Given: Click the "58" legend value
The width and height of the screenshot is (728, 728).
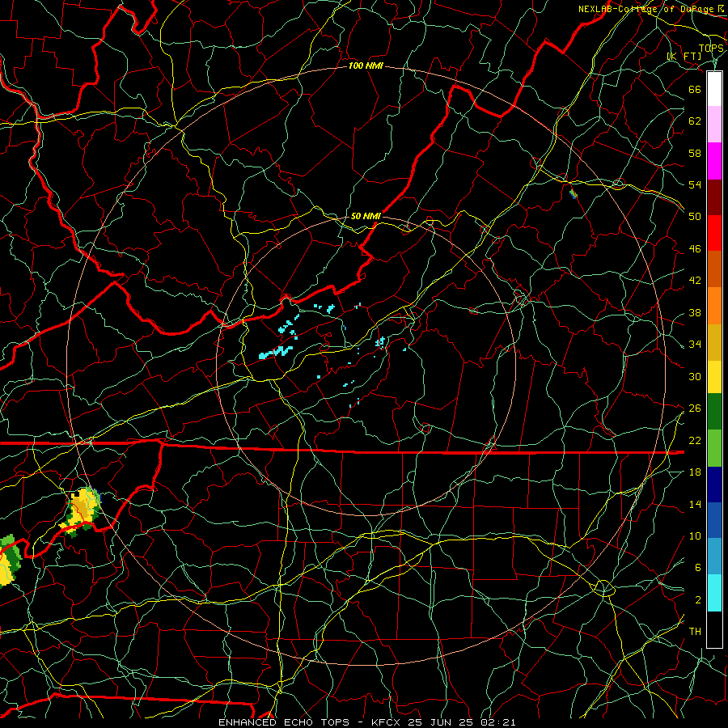Looking at the screenshot, I should (x=695, y=153).
